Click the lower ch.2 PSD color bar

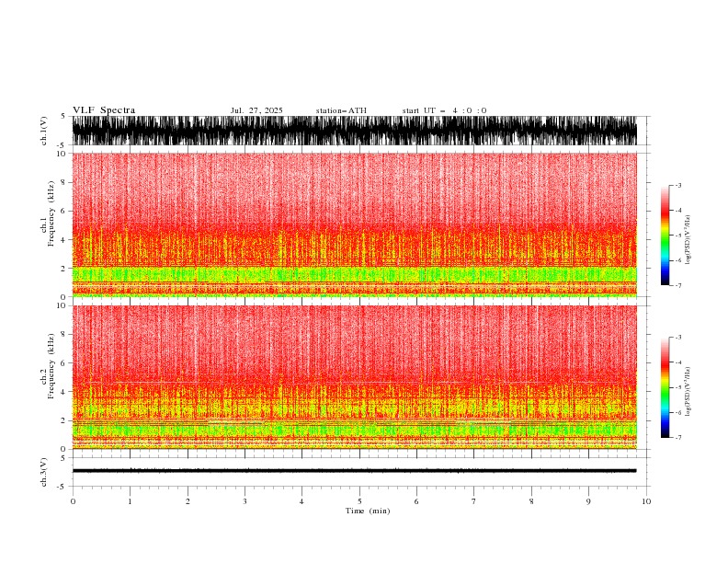(665, 387)
